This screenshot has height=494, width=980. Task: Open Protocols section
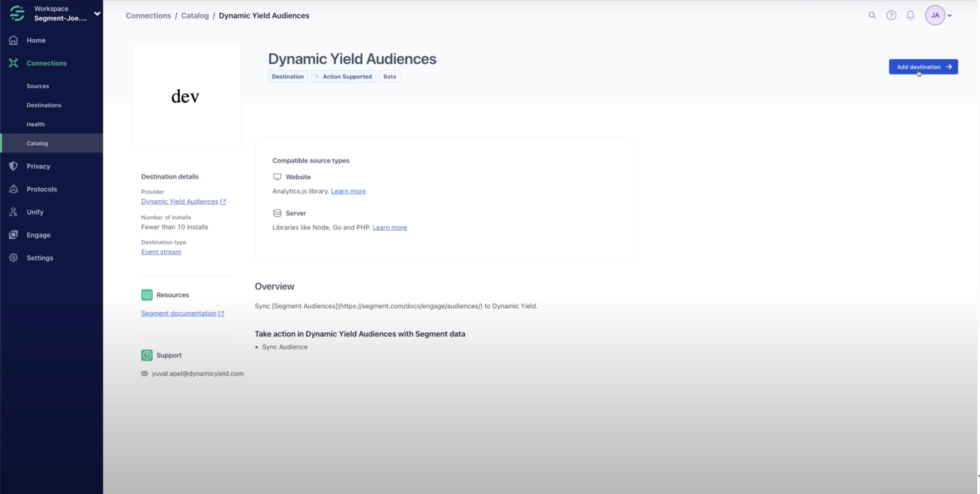[x=42, y=189]
